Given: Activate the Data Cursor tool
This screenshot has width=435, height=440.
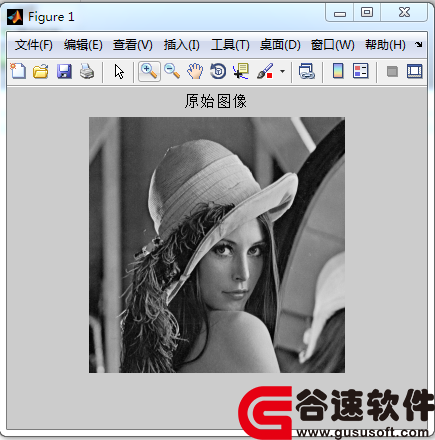Looking at the screenshot, I should [241, 71].
